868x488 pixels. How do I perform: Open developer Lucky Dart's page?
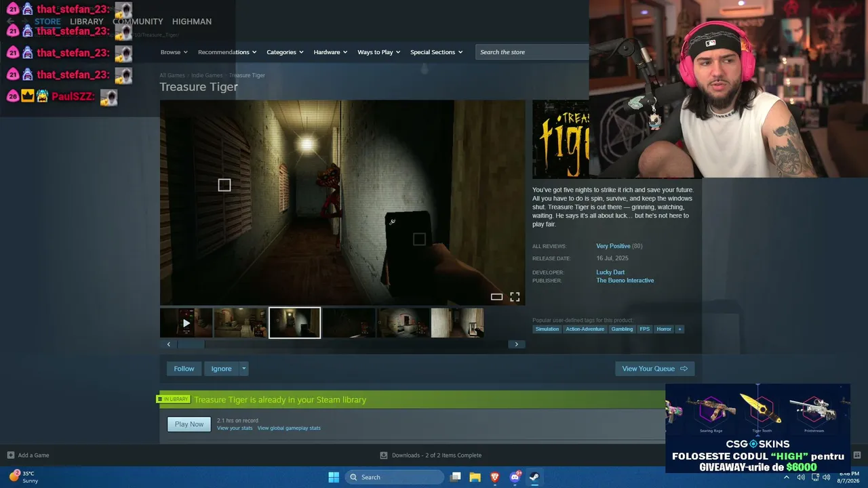tap(610, 272)
